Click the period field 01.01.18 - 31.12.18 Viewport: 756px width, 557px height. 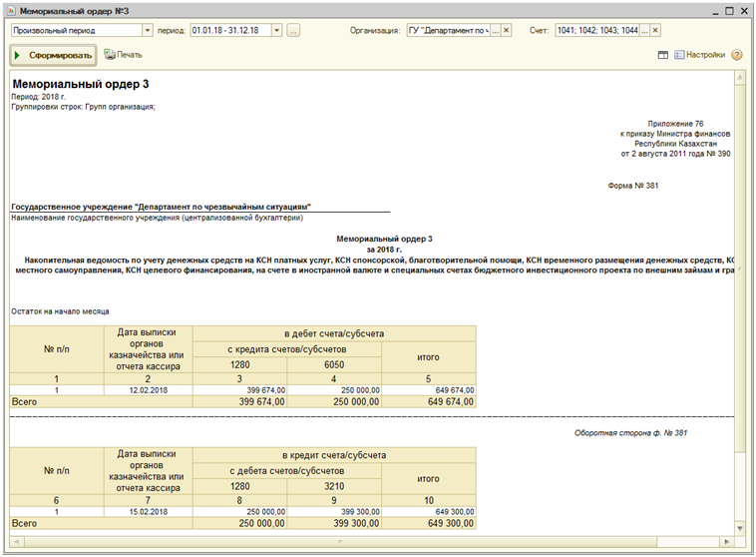click(229, 31)
